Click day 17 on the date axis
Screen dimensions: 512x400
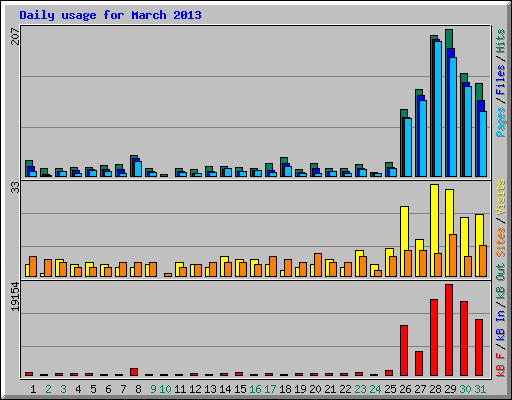(270, 389)
